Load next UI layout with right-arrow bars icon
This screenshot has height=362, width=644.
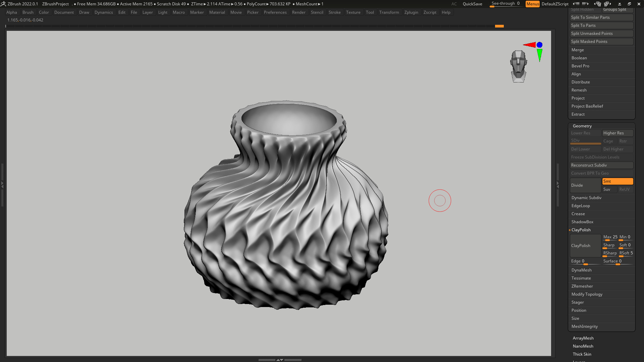click(x=585, y=4)
